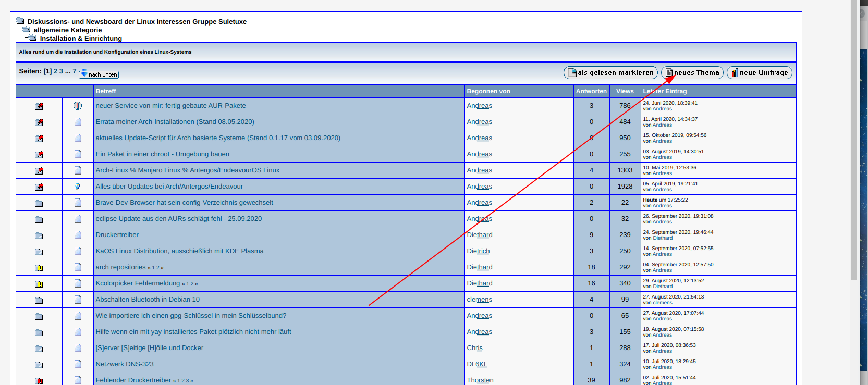Open topic 'neuer Service von mir: fertig gebaute AUR-Pakete'
This screenshot has height=385, width=868.
(x=170, y=106)
